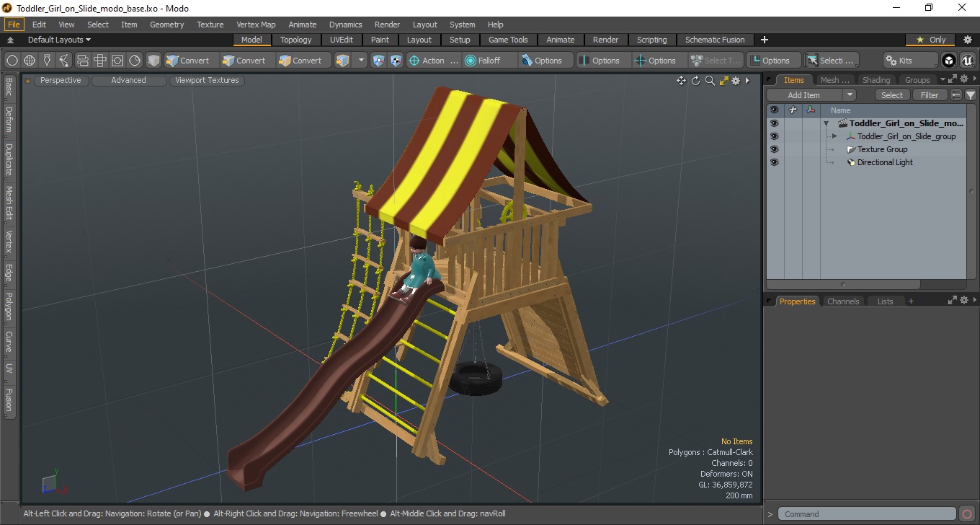Screen dimensions: 980x525
Task: Click the first shield-shaped symmetry icon
Action: [378, 61]
